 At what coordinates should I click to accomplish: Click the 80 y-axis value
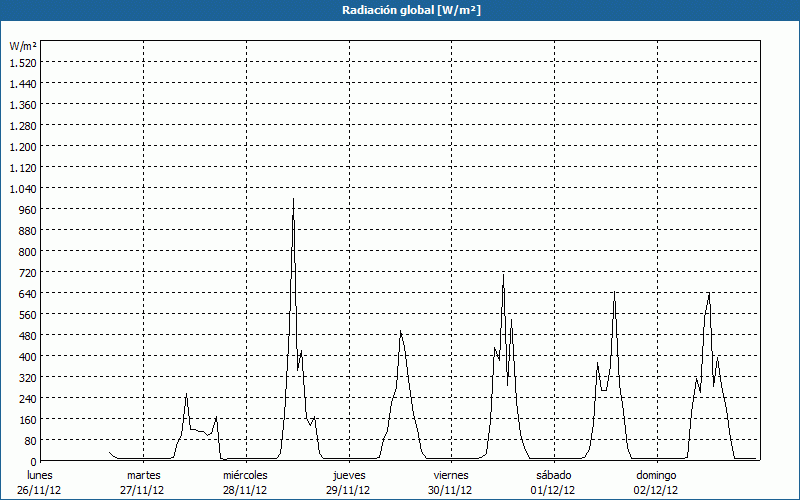pyautogui.click(x=30, y=440)
